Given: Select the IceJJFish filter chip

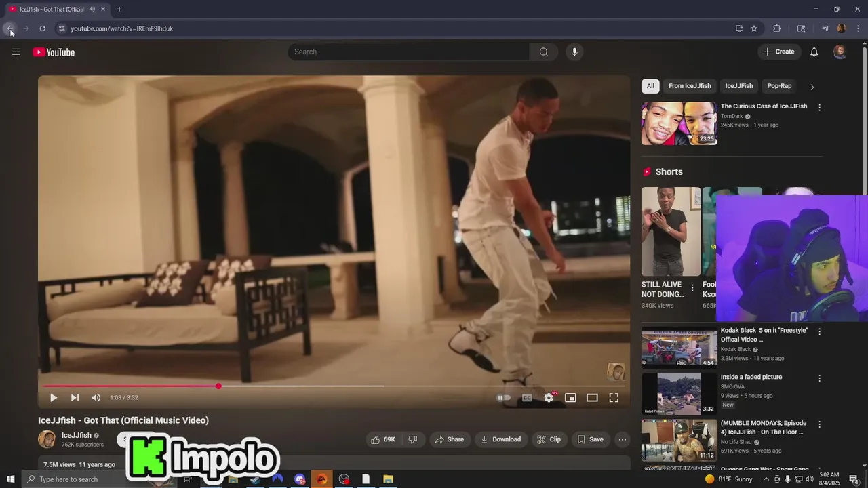Looking at the screenshot, I should (739, 86).
